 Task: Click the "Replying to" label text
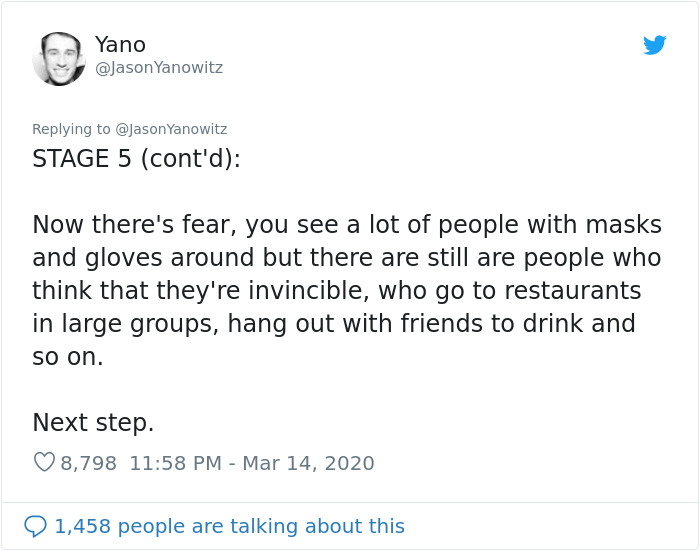pos(71,129)
